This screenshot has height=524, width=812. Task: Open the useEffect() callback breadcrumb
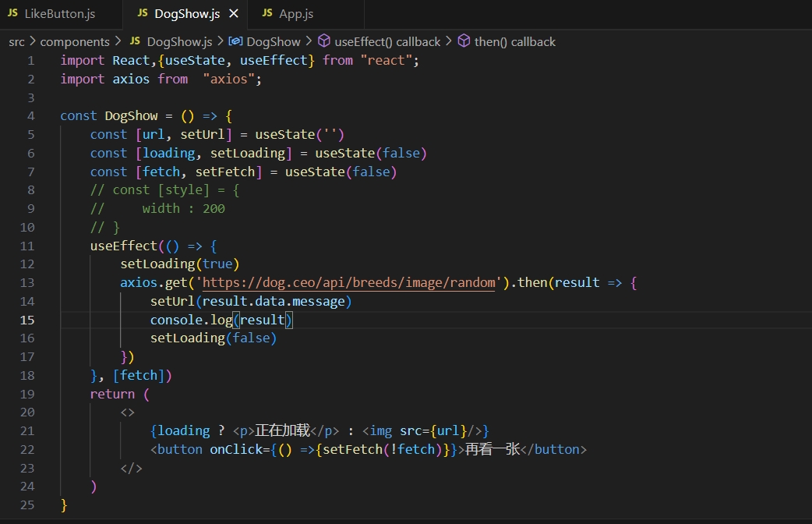(x=387, y=42)
